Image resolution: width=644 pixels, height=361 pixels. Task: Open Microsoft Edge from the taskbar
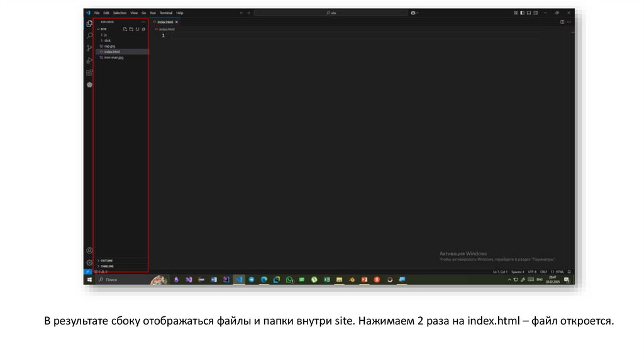tap(264, 280)
